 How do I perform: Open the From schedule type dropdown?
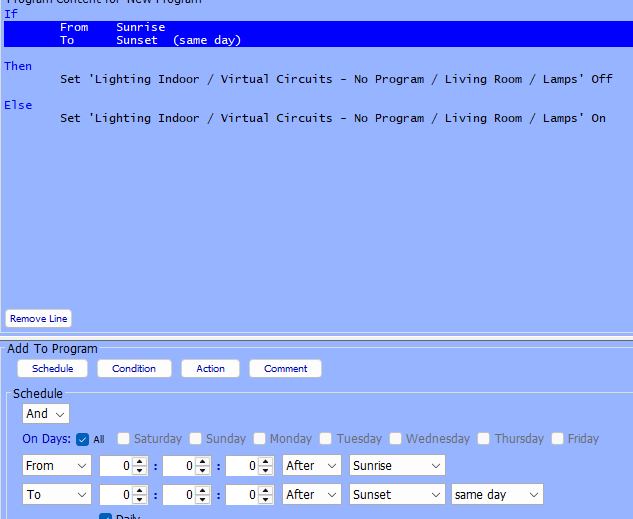[56, 465]
